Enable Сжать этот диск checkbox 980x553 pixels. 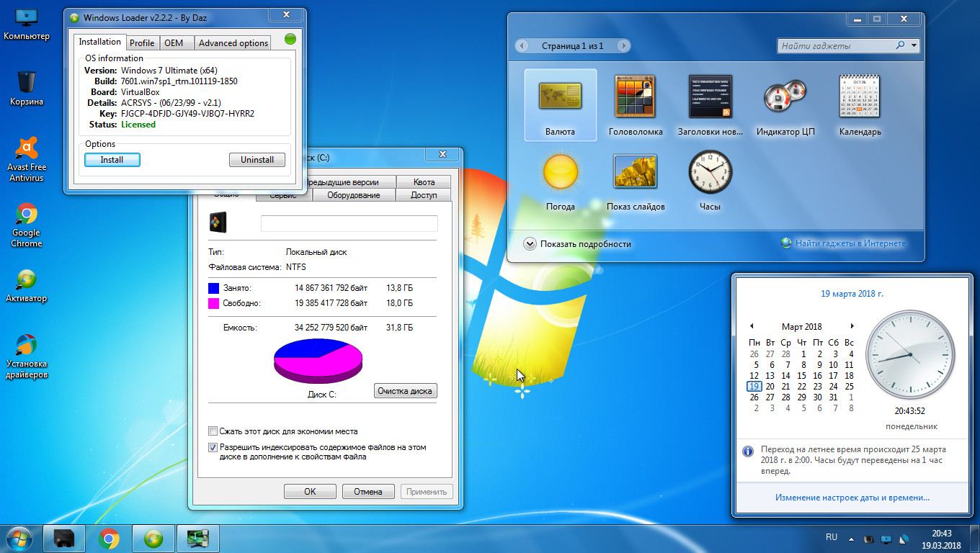[213, 431]
